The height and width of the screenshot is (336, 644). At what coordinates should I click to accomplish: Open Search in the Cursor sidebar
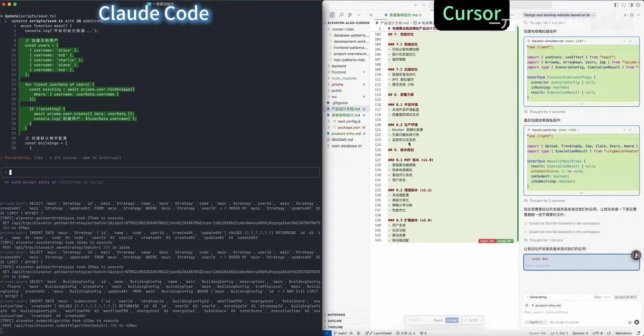coord(341,15)
